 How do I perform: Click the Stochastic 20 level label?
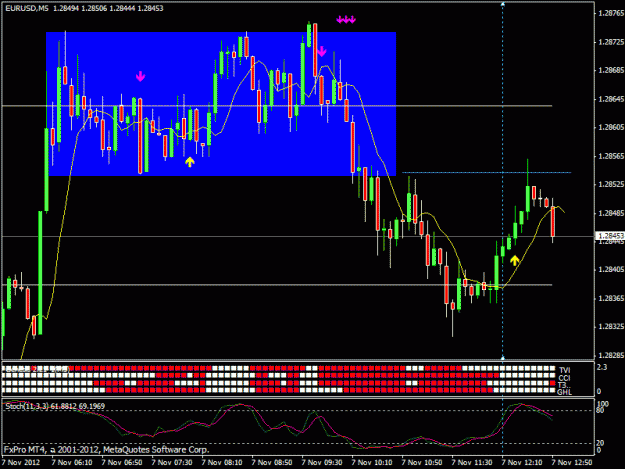click(600, 443)
